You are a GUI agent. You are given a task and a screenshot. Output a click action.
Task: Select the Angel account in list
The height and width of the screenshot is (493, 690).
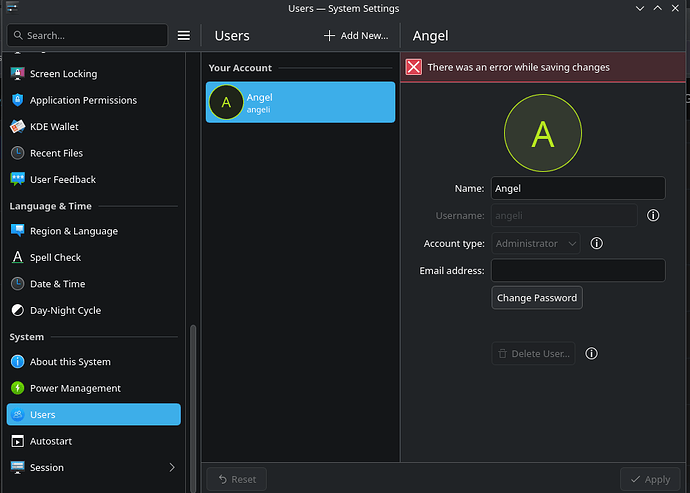(300, 102)
